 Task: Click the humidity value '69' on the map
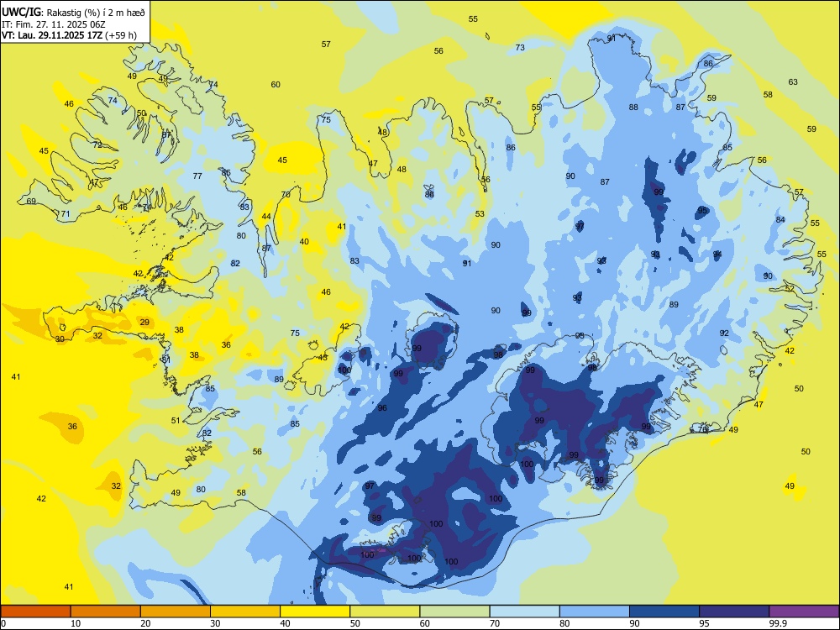point(31,202)
